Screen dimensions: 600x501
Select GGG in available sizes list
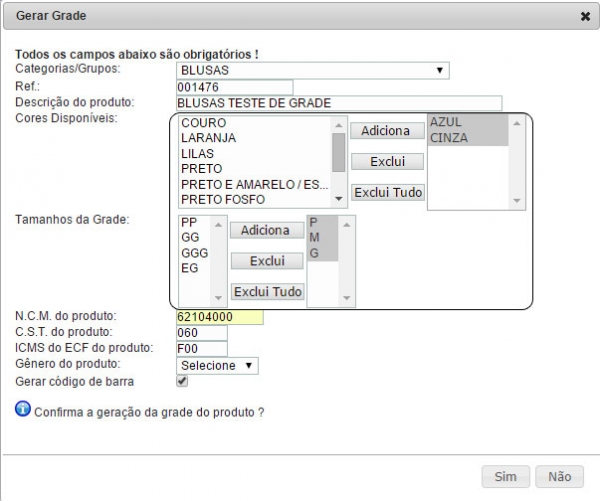(x=195, y=253)
